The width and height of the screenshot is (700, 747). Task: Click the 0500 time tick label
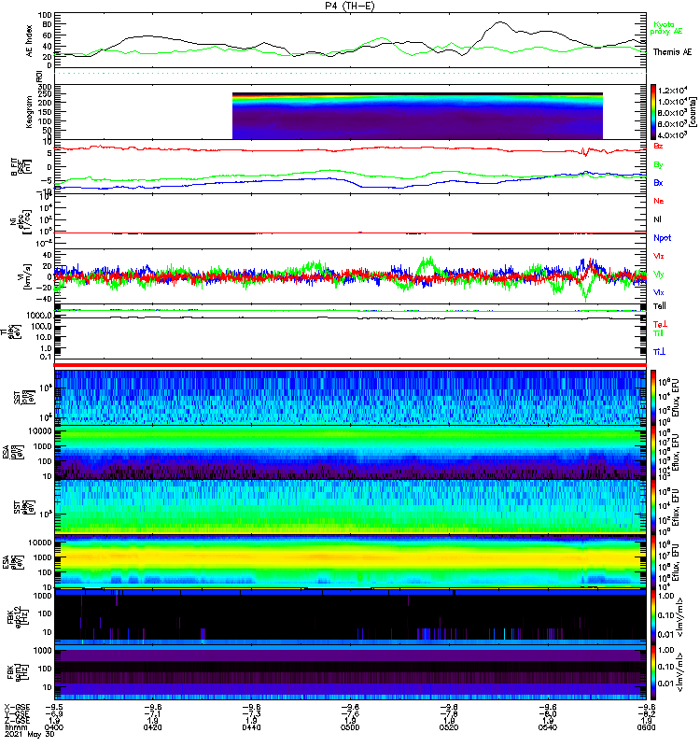coord(350,727)
